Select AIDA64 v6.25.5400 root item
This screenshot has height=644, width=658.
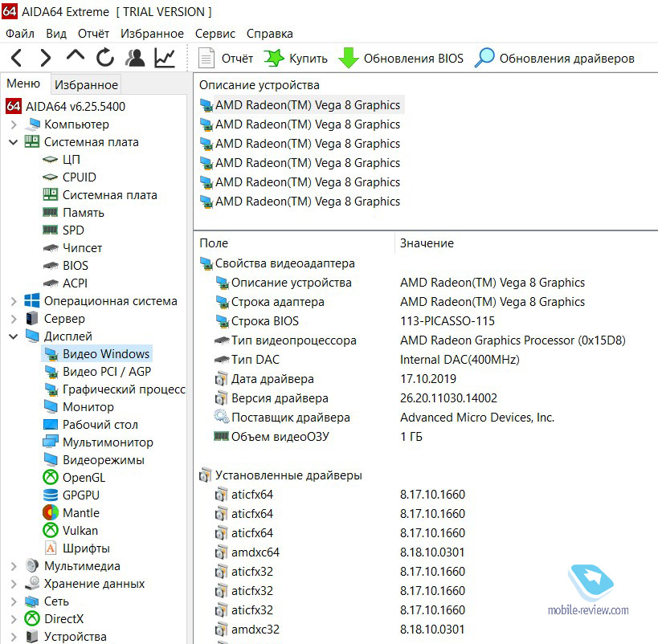[x=66, y=106]
